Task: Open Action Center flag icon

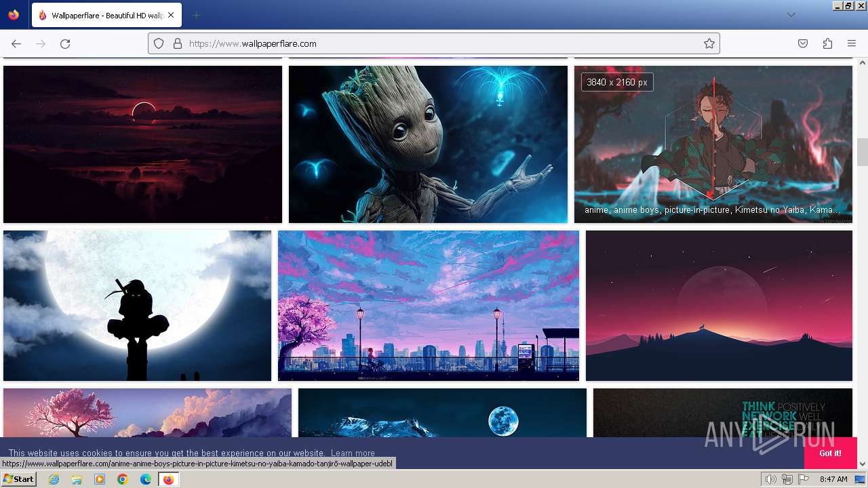Action: click(x=804, y=479)
